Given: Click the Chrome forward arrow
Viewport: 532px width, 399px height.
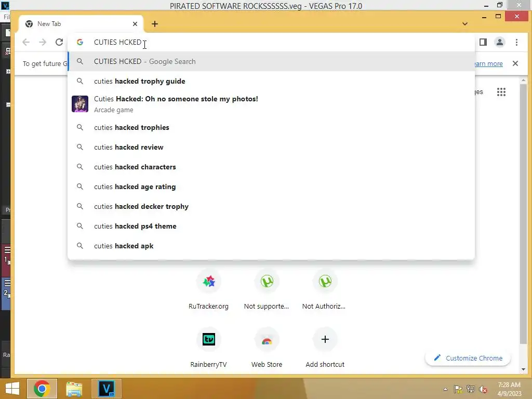Looking at the screenshot, I should pos(43,42).
